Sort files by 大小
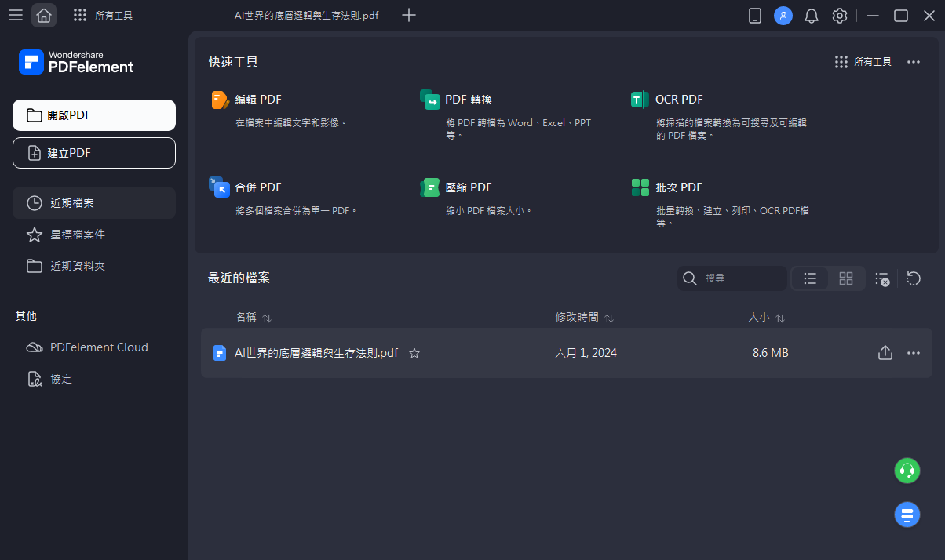 tap(767, 318)
